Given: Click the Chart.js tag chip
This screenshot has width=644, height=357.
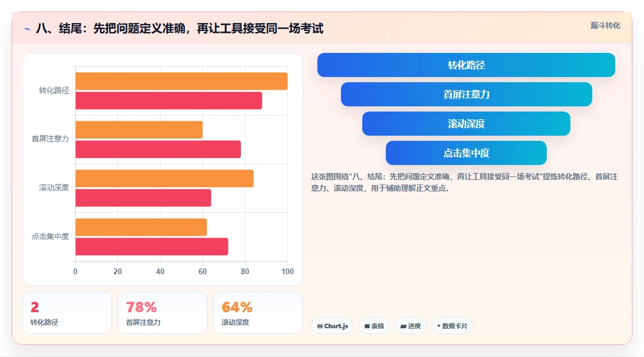Looking at the screenshot, I should click(x=332, y=326).
